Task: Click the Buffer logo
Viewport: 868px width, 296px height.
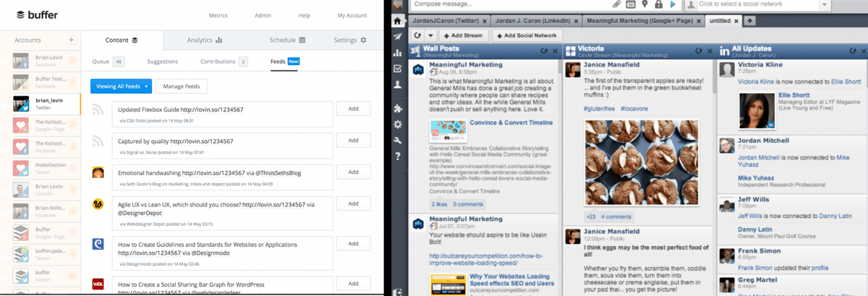Action: tap(37, 14)
